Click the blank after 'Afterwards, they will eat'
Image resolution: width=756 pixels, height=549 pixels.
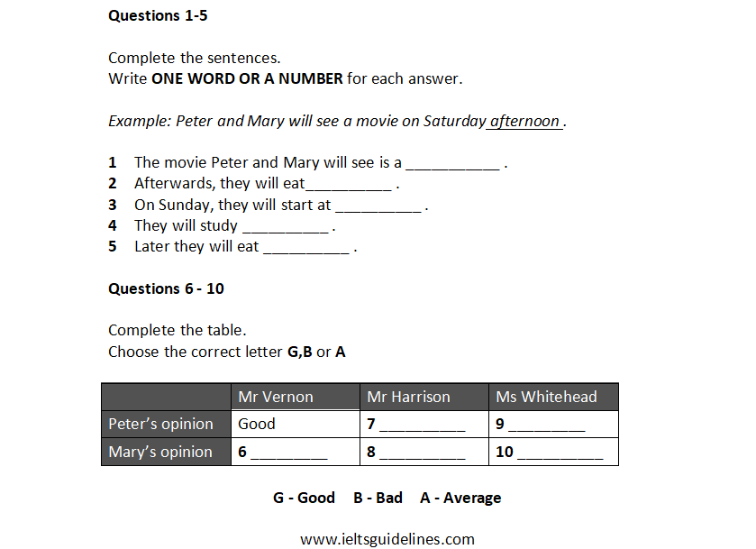tap(349, 185)
